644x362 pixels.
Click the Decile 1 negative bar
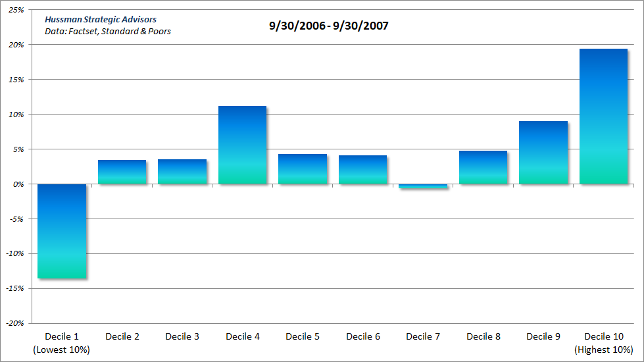tap(62, 231)
